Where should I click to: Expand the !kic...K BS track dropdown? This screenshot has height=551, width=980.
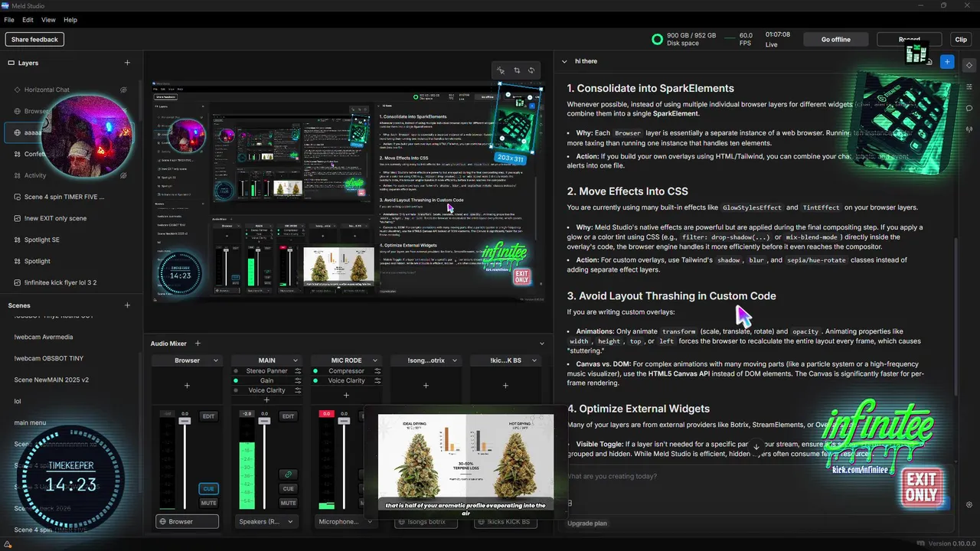[x=533, y=360]
